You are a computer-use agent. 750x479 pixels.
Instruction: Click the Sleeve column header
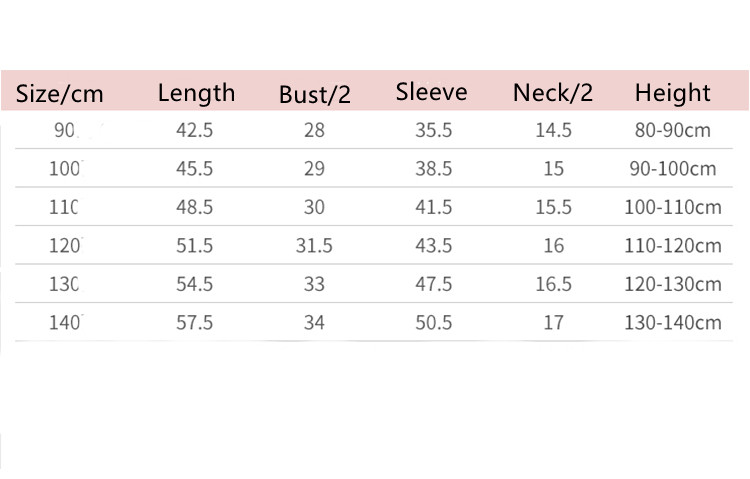tap(431, 92)
